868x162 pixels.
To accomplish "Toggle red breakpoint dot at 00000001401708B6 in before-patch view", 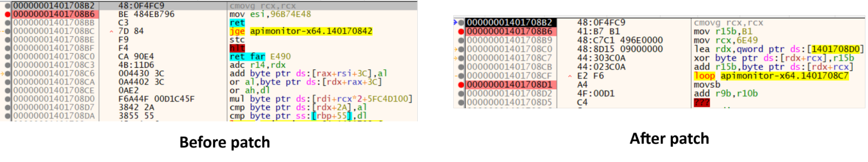I will [7, 14].
